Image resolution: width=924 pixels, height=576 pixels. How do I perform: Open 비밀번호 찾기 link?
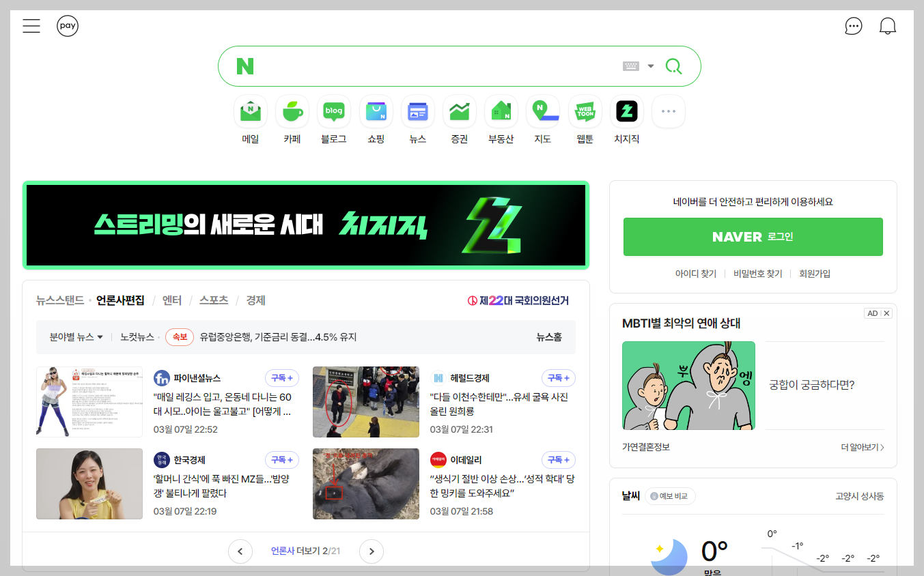click(x=758, y=274)
